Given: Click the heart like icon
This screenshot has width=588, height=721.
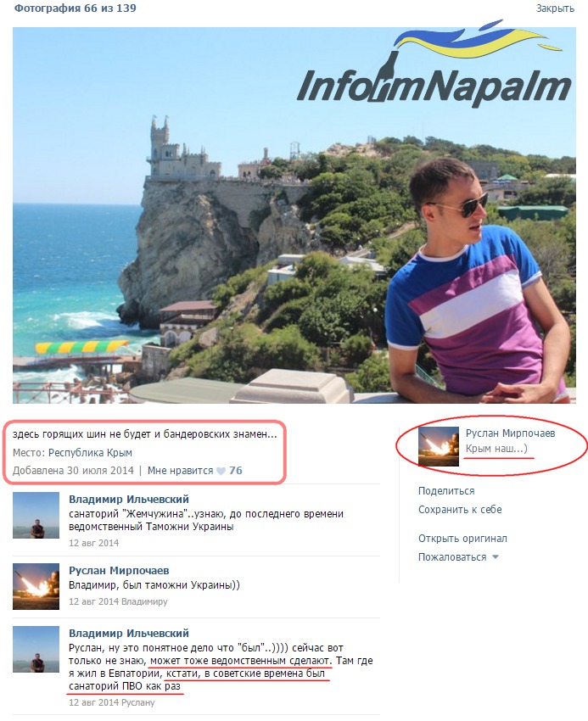Looking at the screenshot, I should pyautogui.click(x=221, y=471).
